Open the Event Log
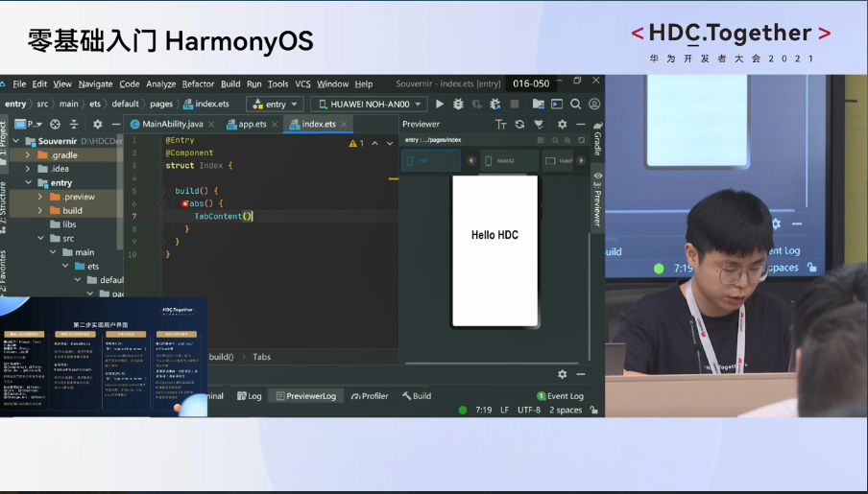868x494 pixels. click(560, 396)
